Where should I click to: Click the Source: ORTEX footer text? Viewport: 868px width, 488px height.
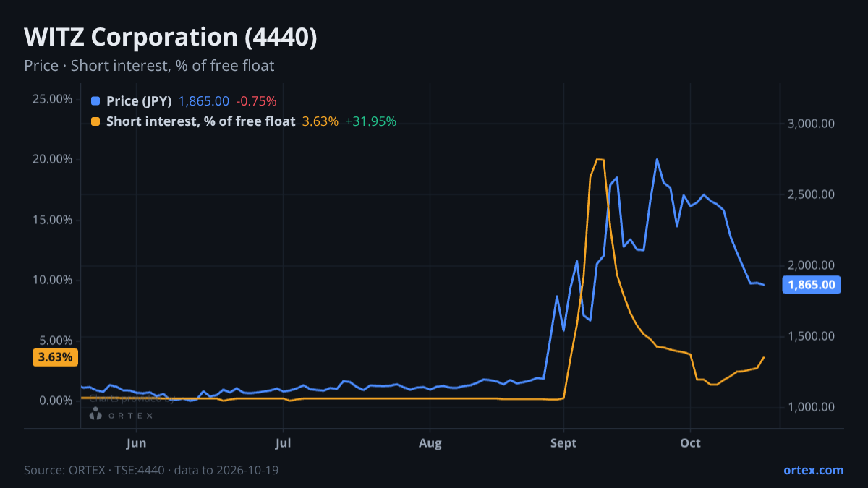(x=151, y=470)
